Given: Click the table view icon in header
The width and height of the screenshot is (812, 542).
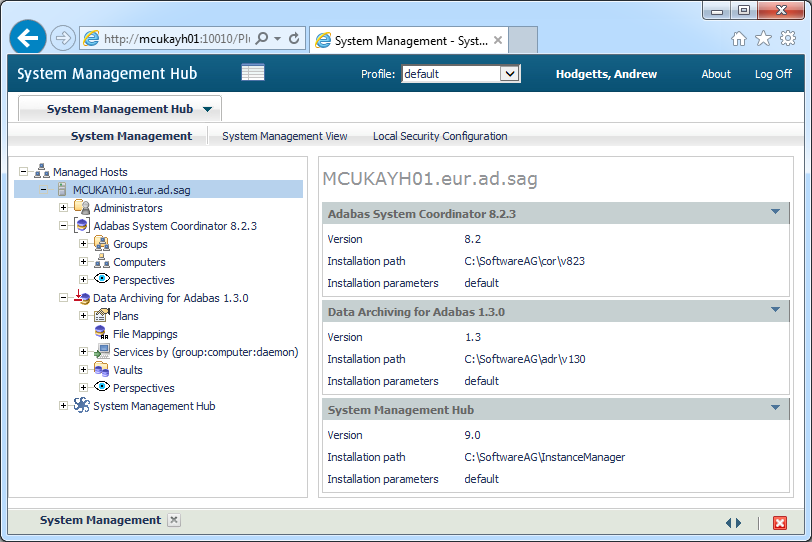Looking at the screenshot, I should click(x=253, y=73).
